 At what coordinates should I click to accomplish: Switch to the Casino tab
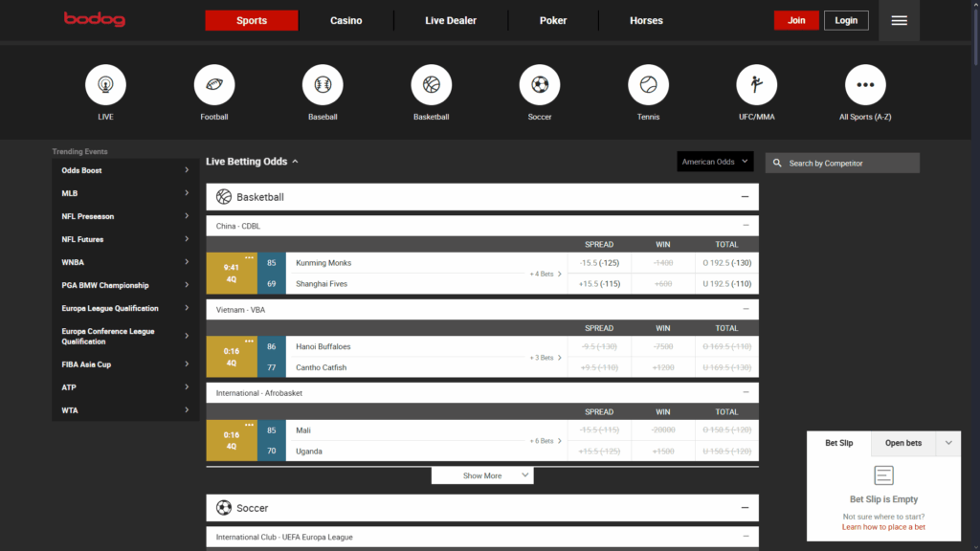point(345,20)
